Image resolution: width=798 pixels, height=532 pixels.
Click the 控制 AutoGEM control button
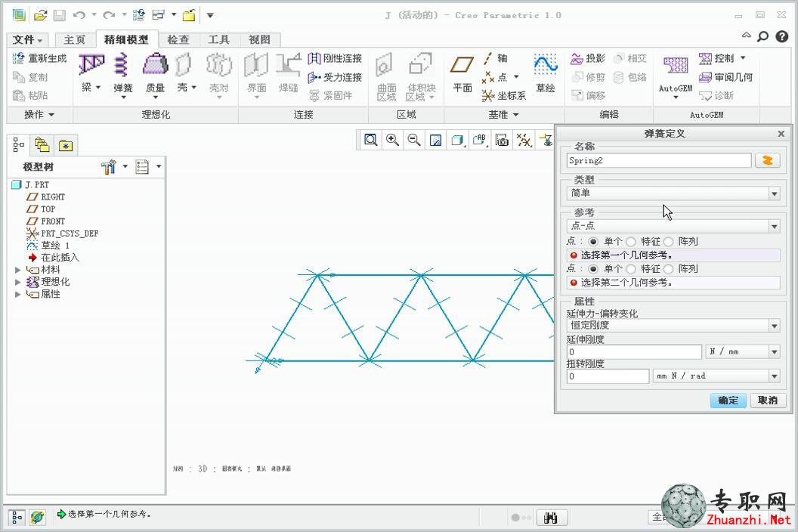(722, 58)
